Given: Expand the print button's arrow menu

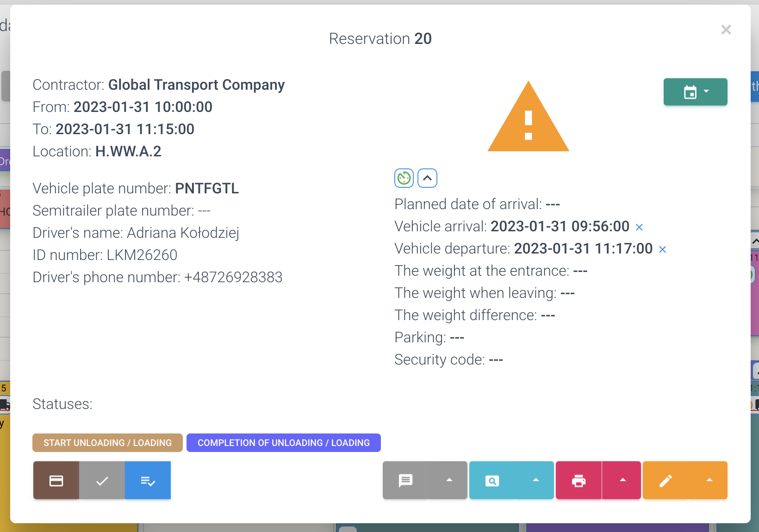Looking at the screenshot, I should point(622,480).
